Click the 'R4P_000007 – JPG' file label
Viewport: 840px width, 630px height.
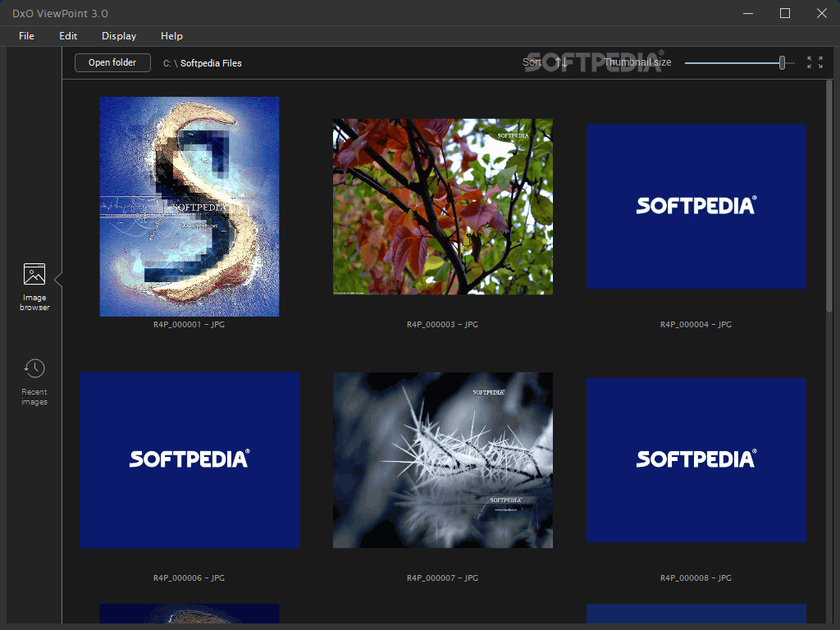coord(442,578)
